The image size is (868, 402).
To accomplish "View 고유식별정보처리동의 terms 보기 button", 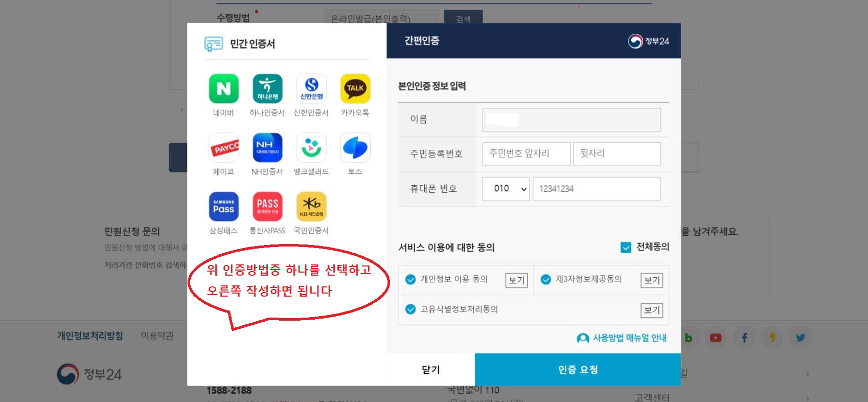I will 652,310.
